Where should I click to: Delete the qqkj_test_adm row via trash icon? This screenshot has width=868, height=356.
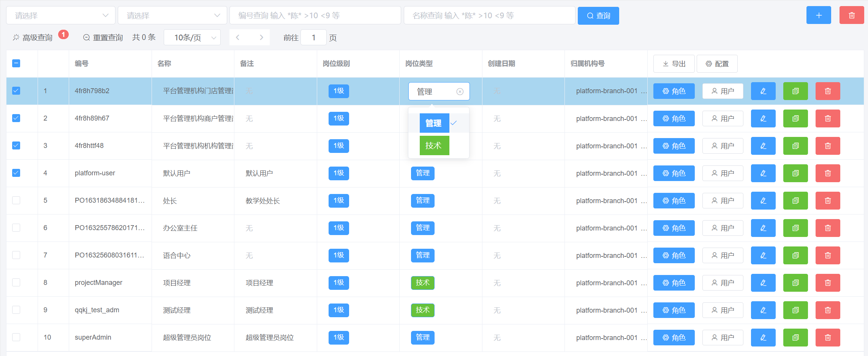pos(827,310)
